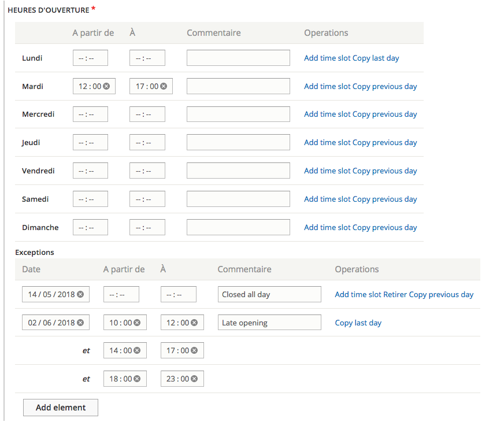Clear the 14:00 exception start time
Image resolution: width=504 pixels, height=433 pixels.
click(x=137, y=350)
